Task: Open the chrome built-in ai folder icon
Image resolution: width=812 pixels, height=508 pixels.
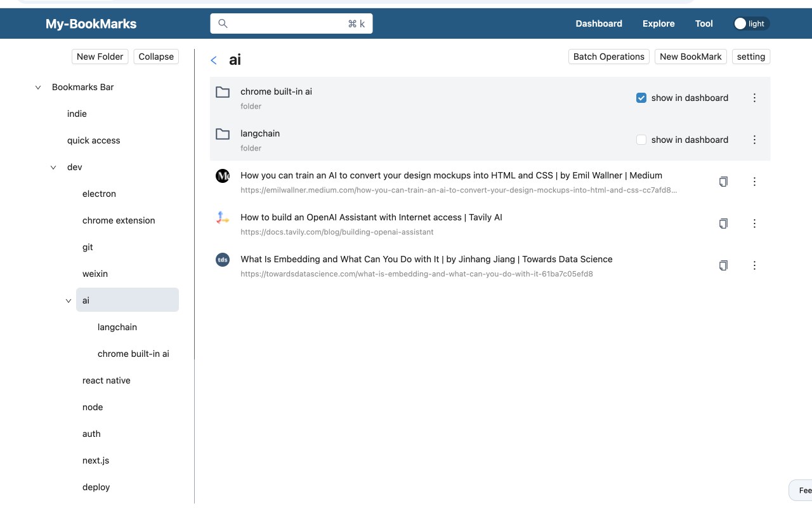Action: pos(223,92)
